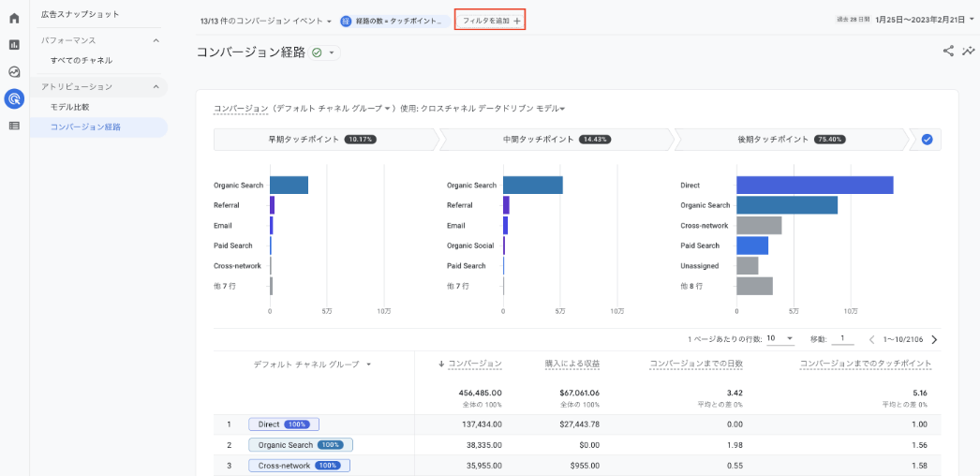Click the total revenue value $67,061.06

click(577, 393)
